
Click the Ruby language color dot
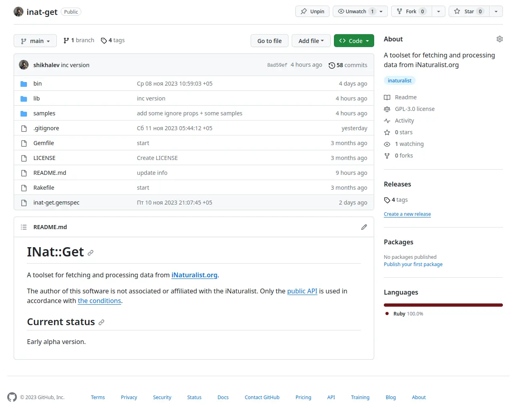[x=387, y=313]
